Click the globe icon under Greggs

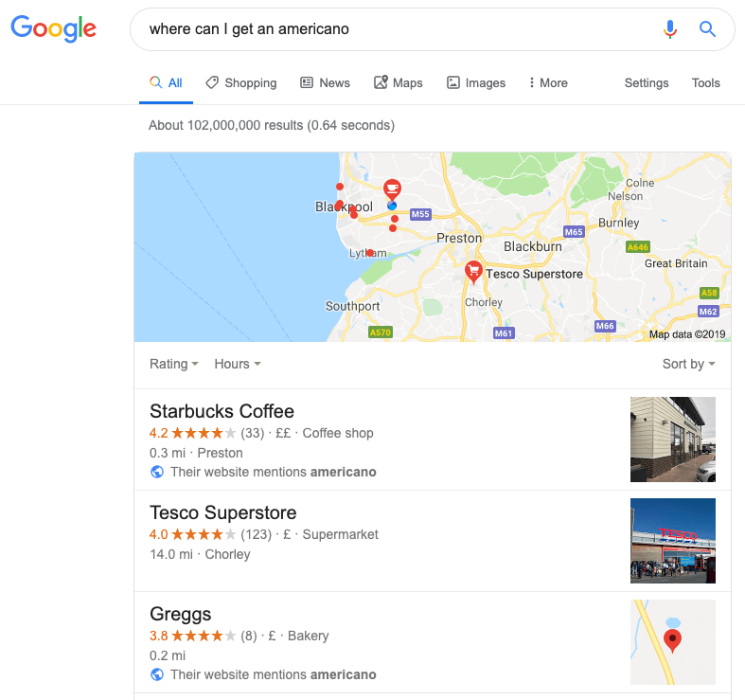click(156, 675)
